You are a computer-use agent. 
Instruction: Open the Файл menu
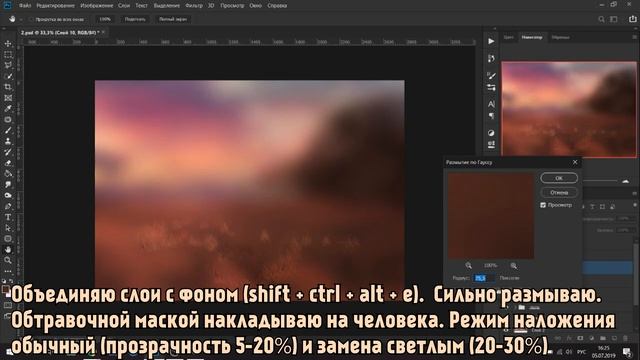click(25, 6)
